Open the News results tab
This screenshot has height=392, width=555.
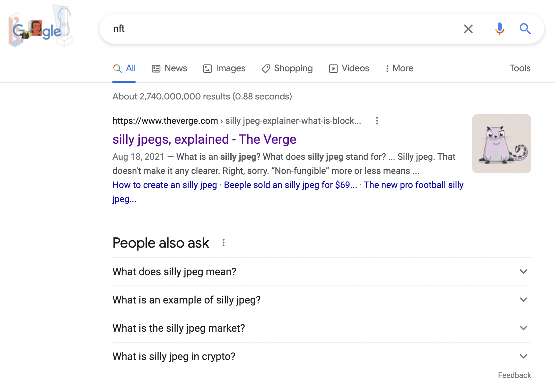point(170,68)
